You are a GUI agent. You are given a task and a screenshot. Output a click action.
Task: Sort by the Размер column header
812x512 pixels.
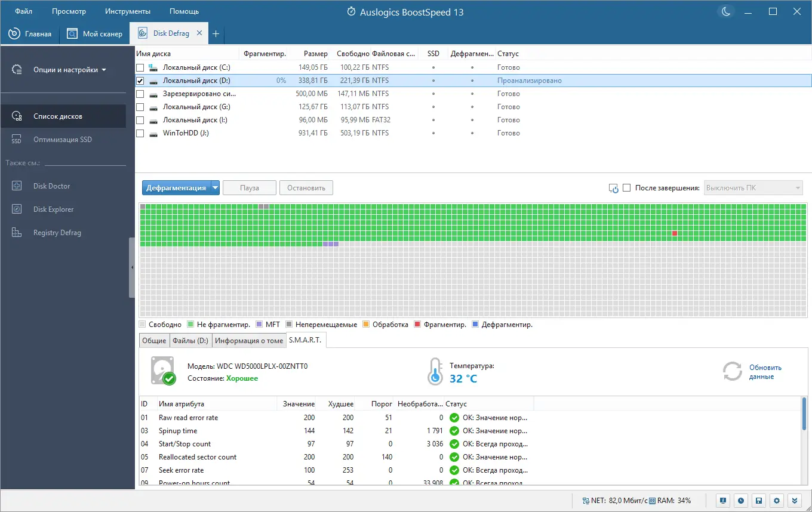[315, 54]
